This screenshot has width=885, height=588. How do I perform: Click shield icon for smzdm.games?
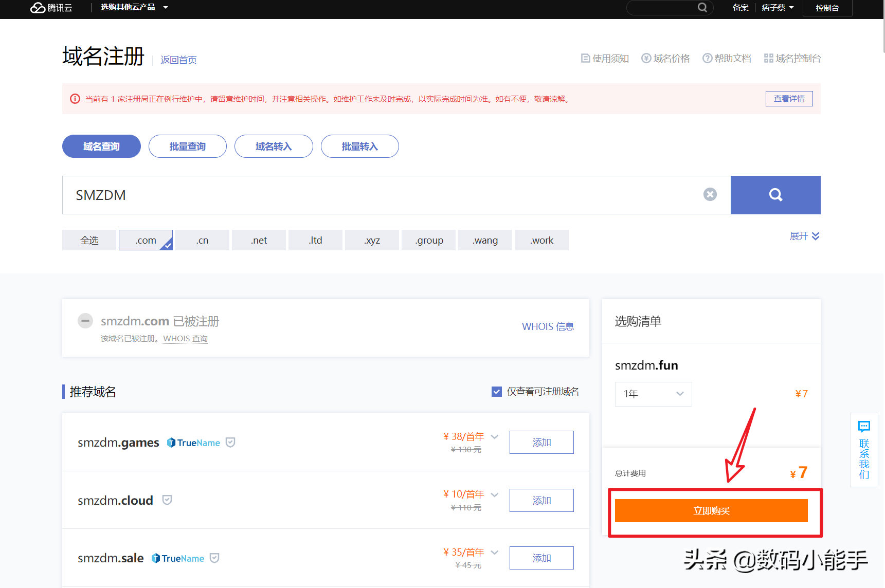tap(230, 442)
